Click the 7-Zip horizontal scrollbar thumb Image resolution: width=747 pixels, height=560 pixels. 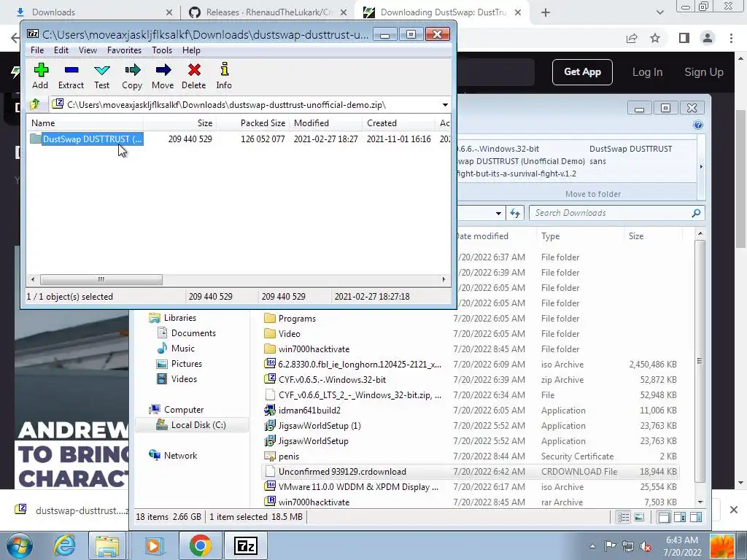pyautogui.click(x=101, y=279)
